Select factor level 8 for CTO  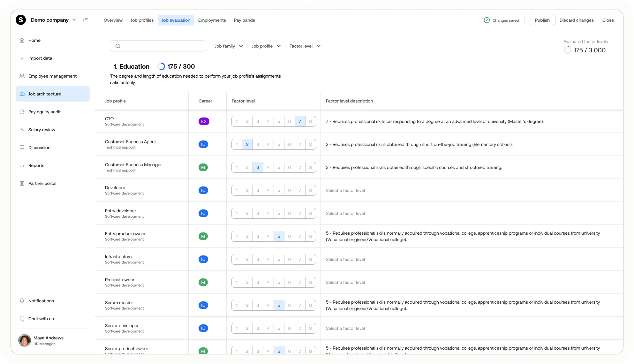[310, 121]
